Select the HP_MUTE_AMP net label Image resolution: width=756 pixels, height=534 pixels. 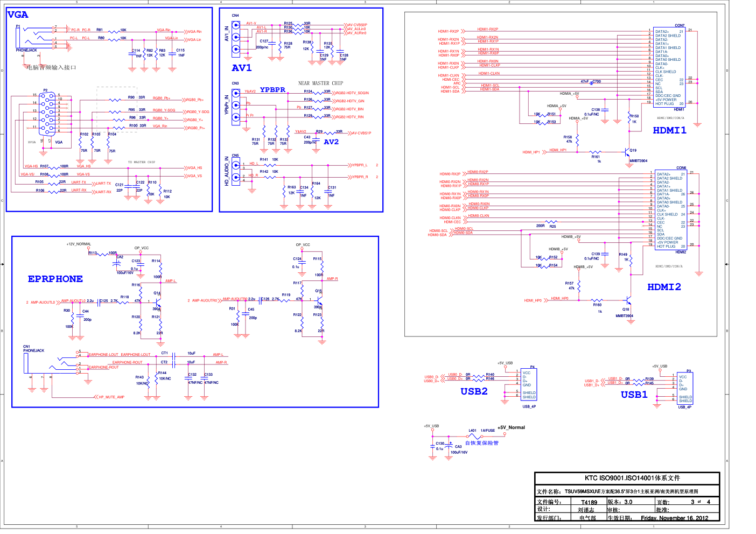111,397
